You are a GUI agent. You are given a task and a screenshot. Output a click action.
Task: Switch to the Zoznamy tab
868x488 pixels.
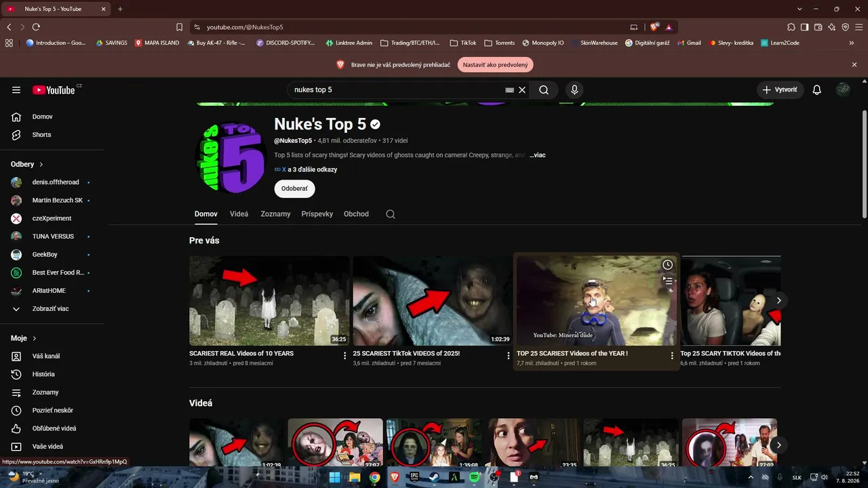coord(275,214)
